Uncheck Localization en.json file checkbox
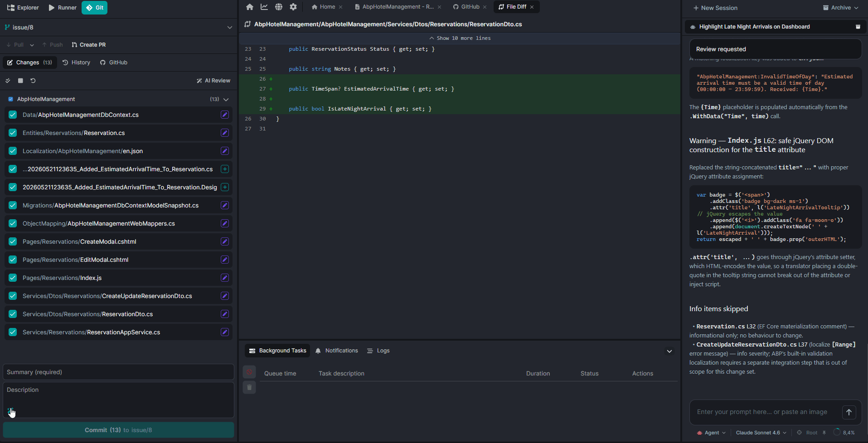Viewport: 868px width, 443px height. [x=13, y=151]
